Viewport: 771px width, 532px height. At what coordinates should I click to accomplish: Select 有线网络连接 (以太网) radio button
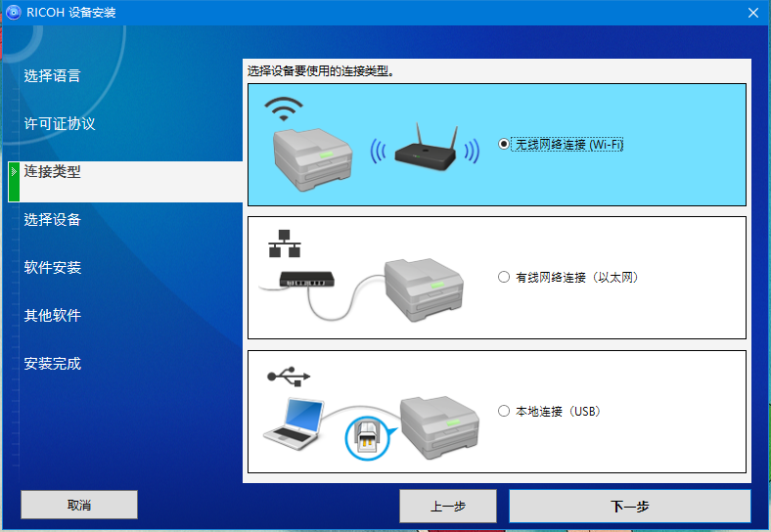(504, 278)
